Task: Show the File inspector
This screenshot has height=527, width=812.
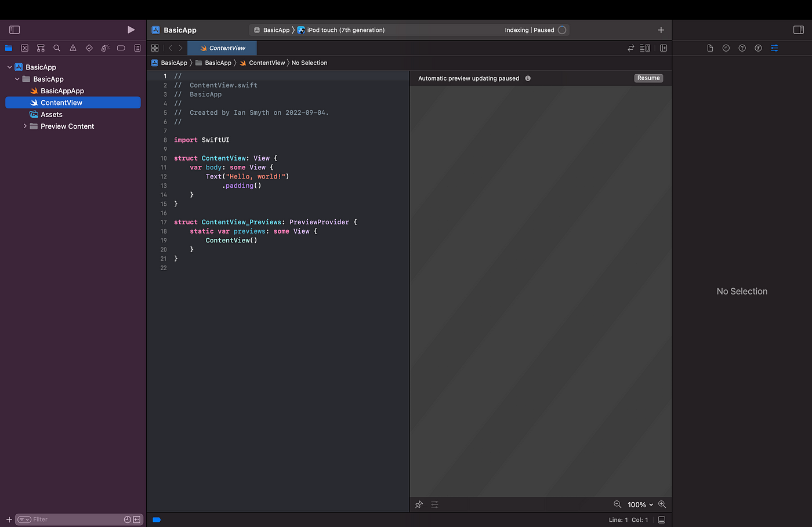Action: click(710, 48)
